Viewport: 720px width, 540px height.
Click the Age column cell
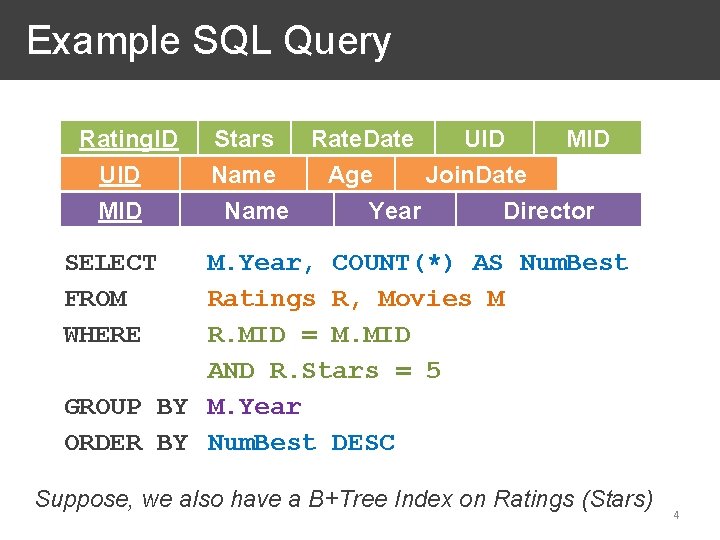(x=351, y=174)
